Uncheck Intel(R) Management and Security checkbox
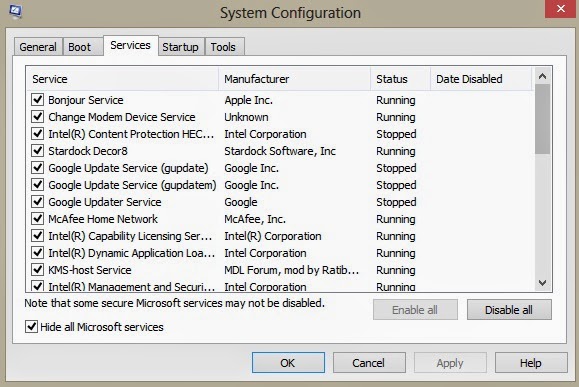 pyautogui.click(x=37, y=286)
